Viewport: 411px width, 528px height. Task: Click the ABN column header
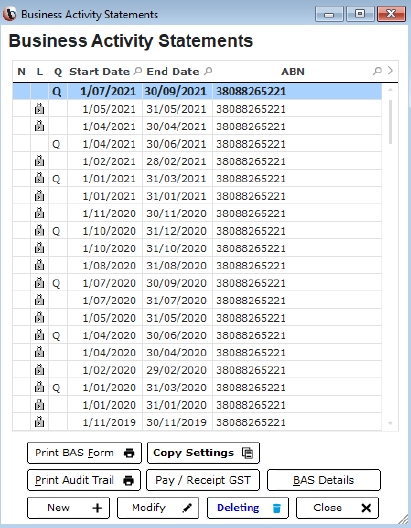[x=293, y=71]
